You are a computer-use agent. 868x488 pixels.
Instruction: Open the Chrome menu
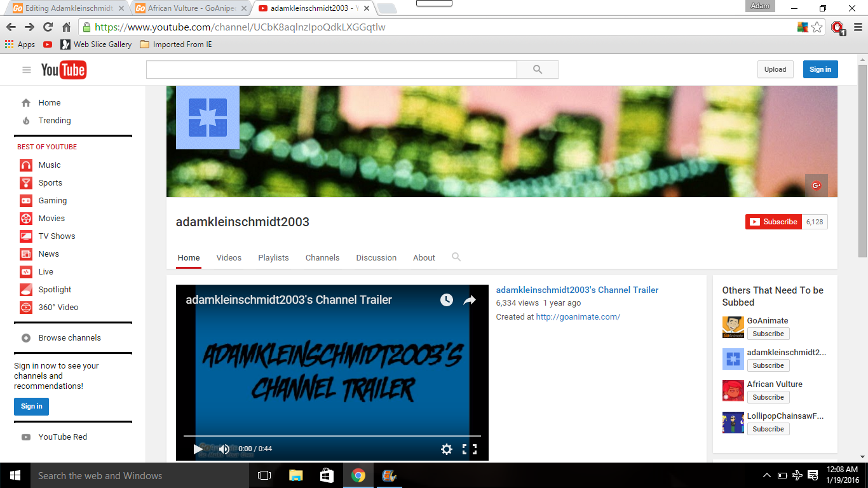pos(857,27)
